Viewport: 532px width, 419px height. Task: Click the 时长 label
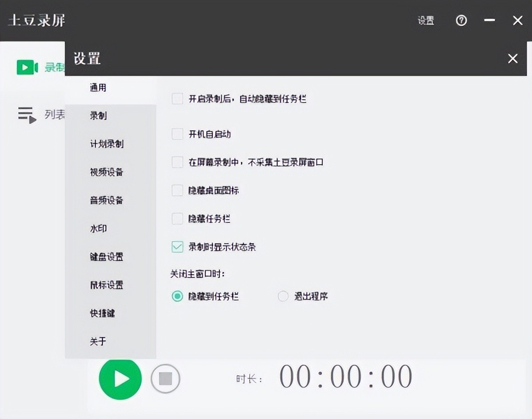(x=249, y=379)
